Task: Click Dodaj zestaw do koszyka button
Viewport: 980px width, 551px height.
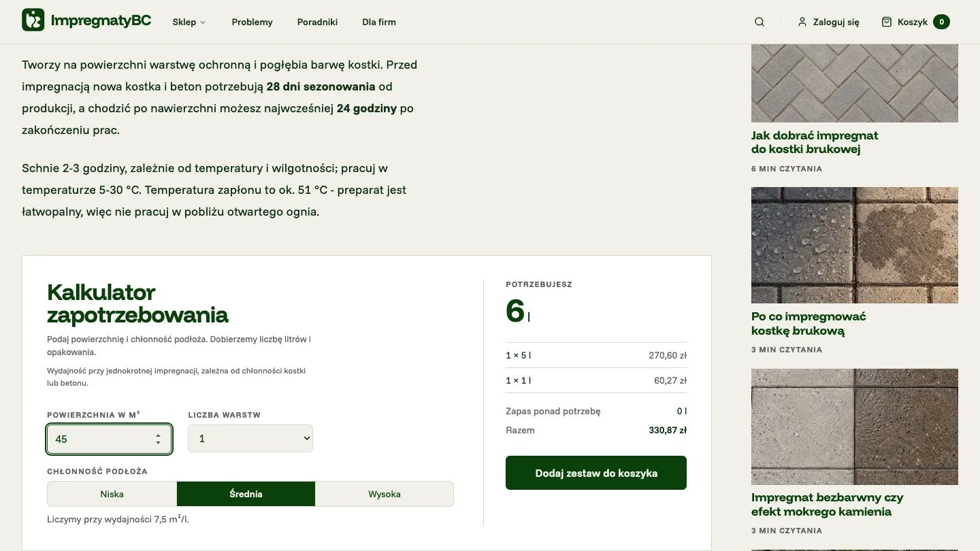Action: click(596, 473)
